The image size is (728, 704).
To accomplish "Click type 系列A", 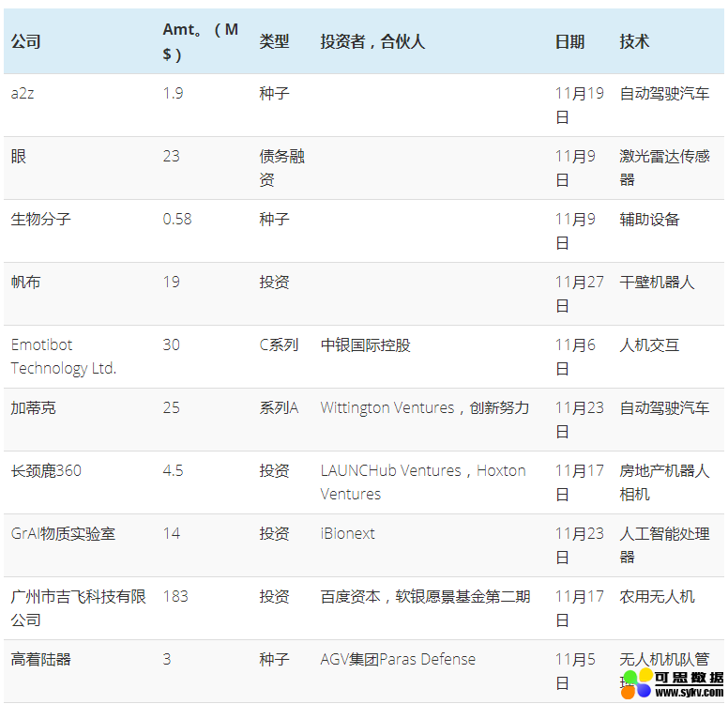I will (x=279, y=407).
